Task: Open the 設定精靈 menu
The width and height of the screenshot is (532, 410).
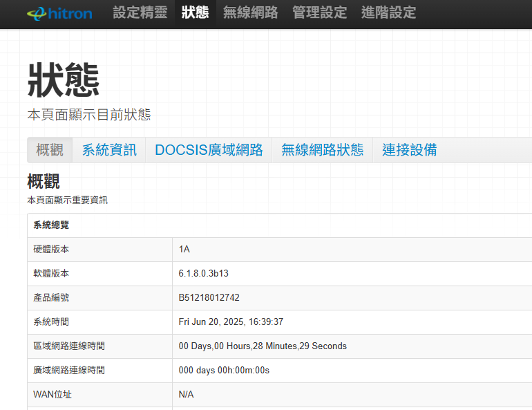Action: click(x=140, y=12)
